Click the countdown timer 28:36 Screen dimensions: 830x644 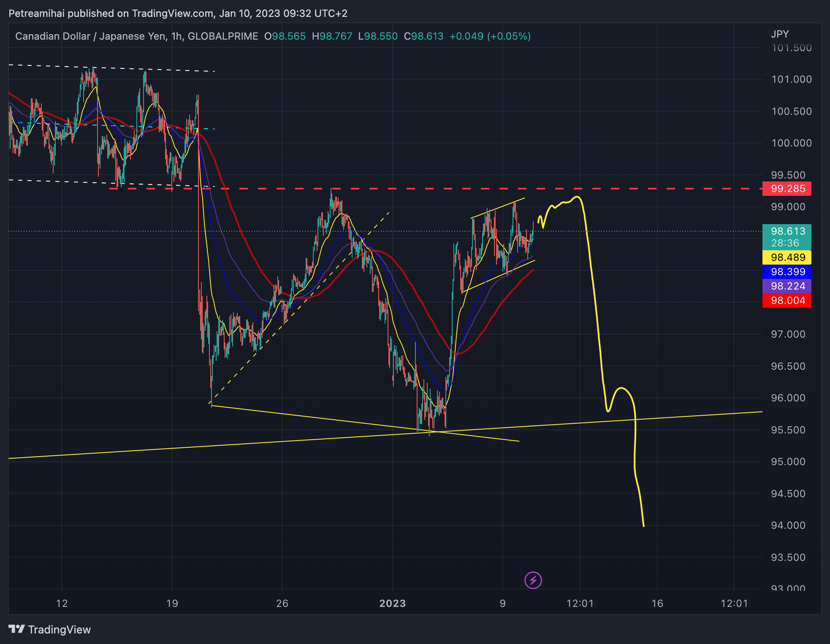785,243
